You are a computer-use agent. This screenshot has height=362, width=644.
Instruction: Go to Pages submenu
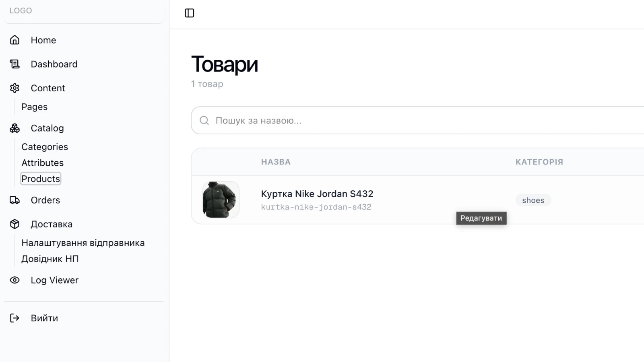34,107
